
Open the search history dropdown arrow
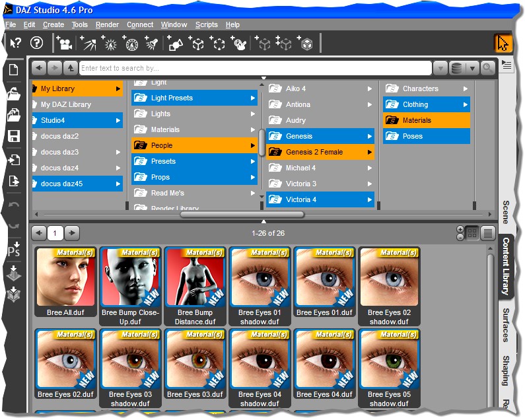[x=440, y=69]
